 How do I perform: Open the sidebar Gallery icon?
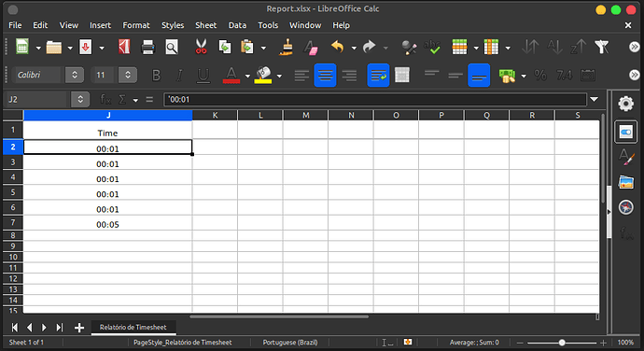(625, 182)
